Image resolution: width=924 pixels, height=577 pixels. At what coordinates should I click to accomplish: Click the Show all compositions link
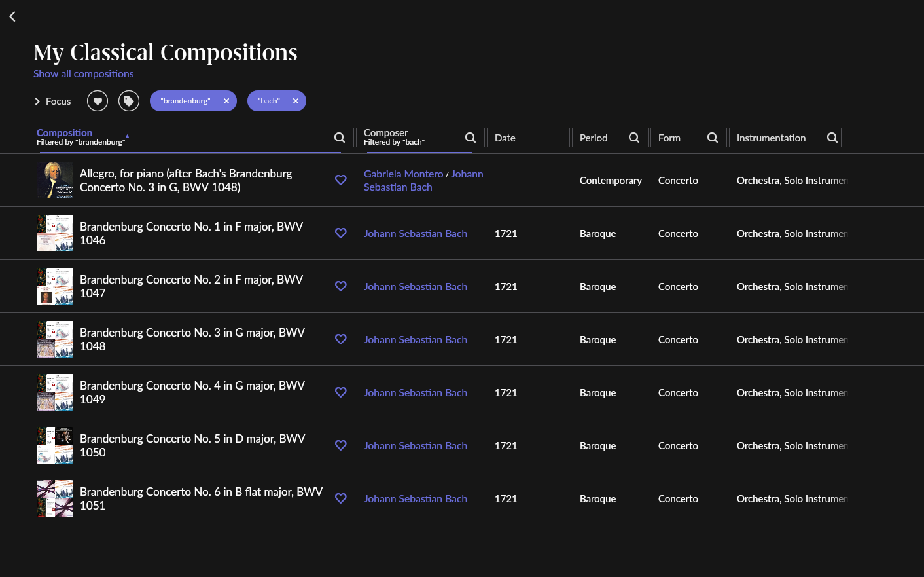coord(84,74)
